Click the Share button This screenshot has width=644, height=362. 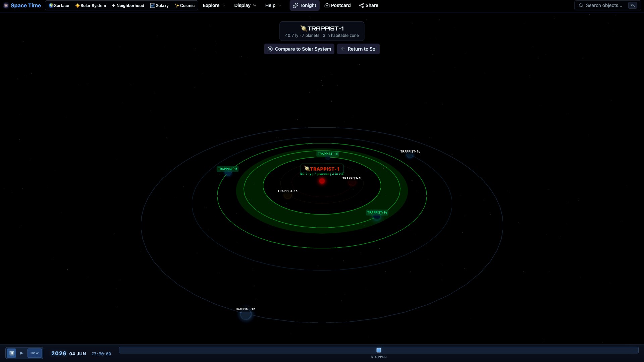pyautogui.click(x=369, y=5)
